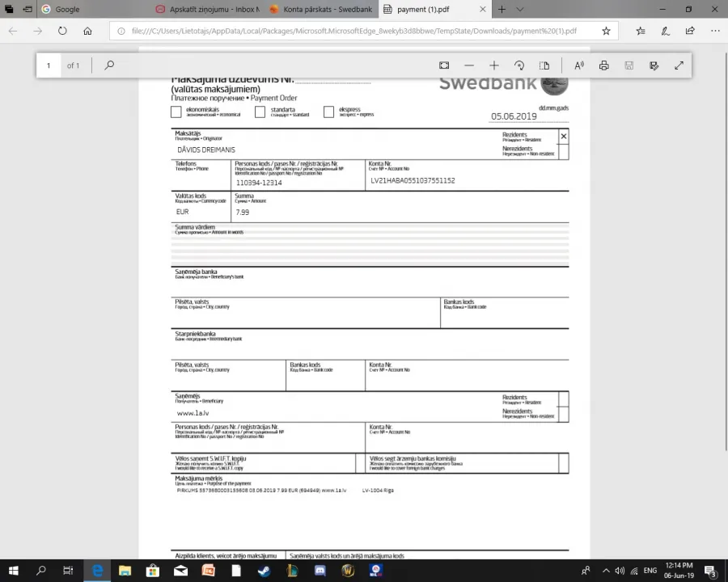Open a new tab with the plus button

click(502, 9)
